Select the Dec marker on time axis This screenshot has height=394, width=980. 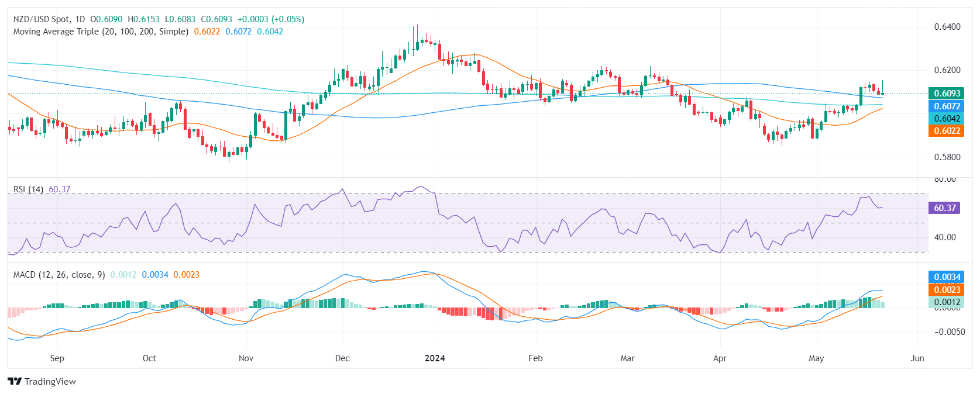[342, 358]
